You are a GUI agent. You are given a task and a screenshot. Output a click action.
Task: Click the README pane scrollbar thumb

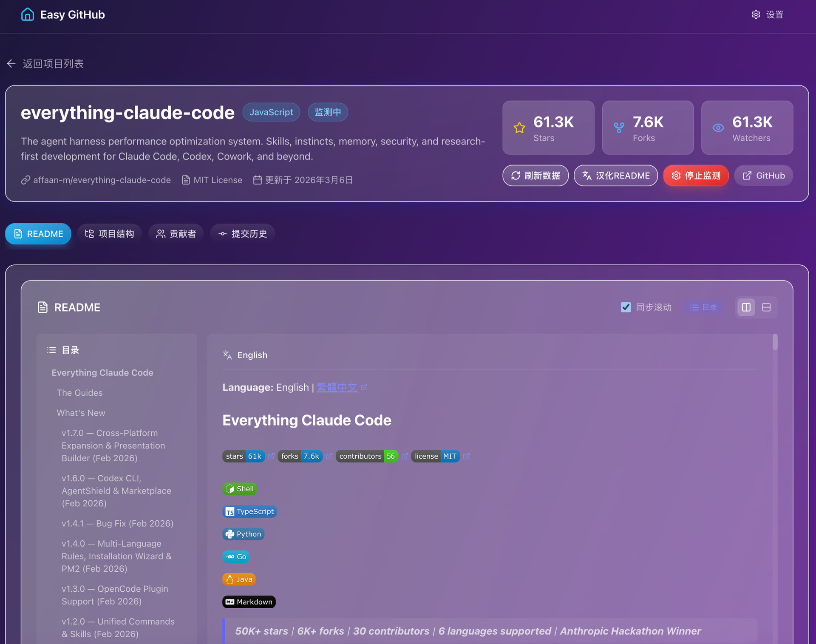[x=775, y=342]
